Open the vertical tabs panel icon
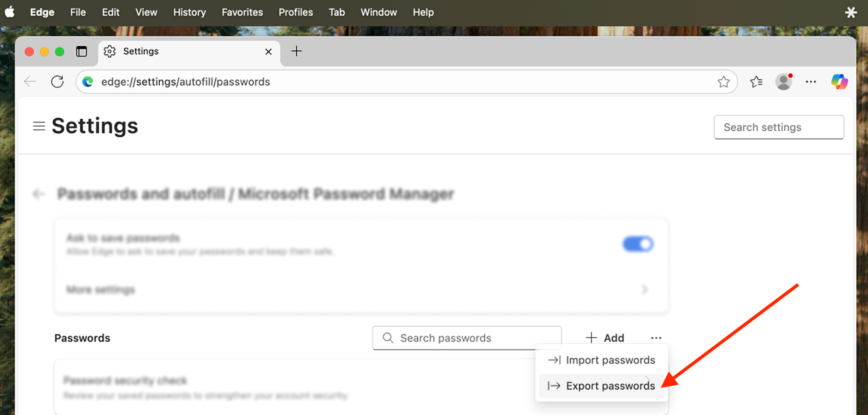The image size is (868, 415). point(82,52)
